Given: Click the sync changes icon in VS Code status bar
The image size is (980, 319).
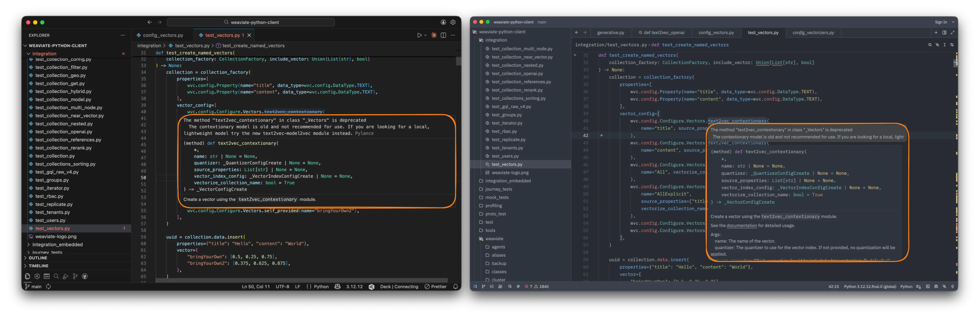Looking at the screenshot, I should (48, 287).
